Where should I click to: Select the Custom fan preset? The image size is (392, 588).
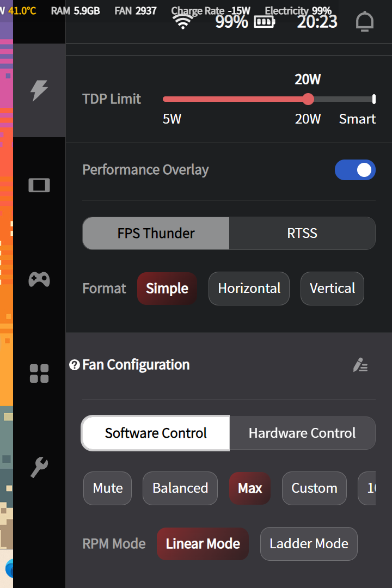coord(314,488)
